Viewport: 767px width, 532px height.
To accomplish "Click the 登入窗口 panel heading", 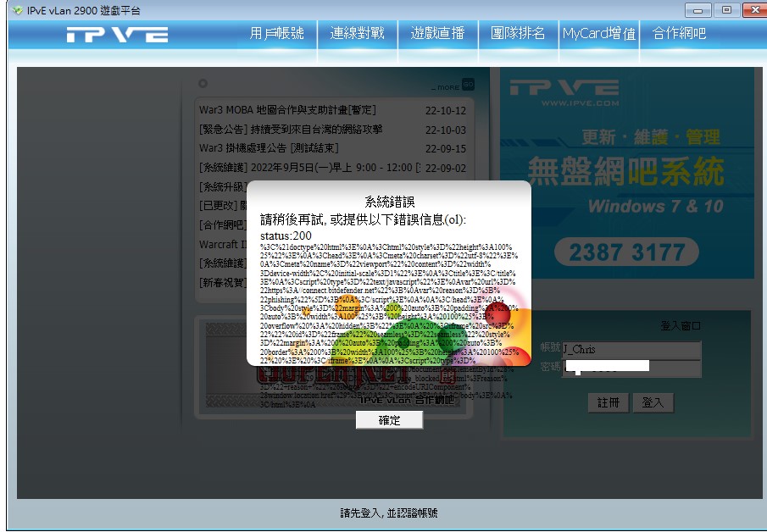I will coord(681,325).
